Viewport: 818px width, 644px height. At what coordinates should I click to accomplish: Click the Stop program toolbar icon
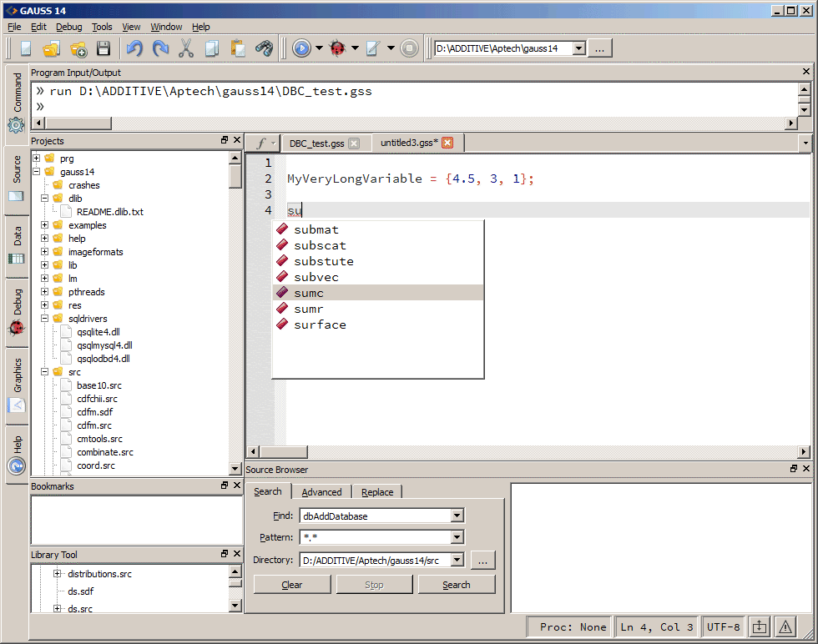click(x=410, y=48)
